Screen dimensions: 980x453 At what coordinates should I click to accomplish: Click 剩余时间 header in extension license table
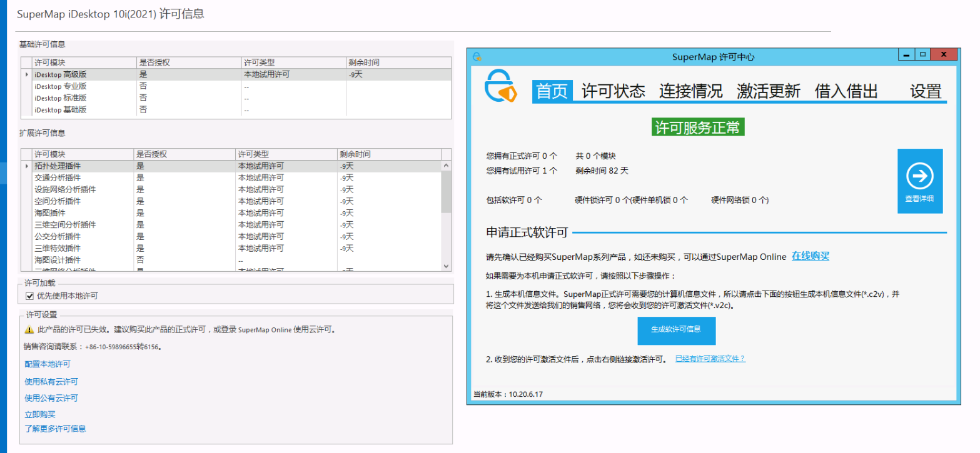click(389, 154)
